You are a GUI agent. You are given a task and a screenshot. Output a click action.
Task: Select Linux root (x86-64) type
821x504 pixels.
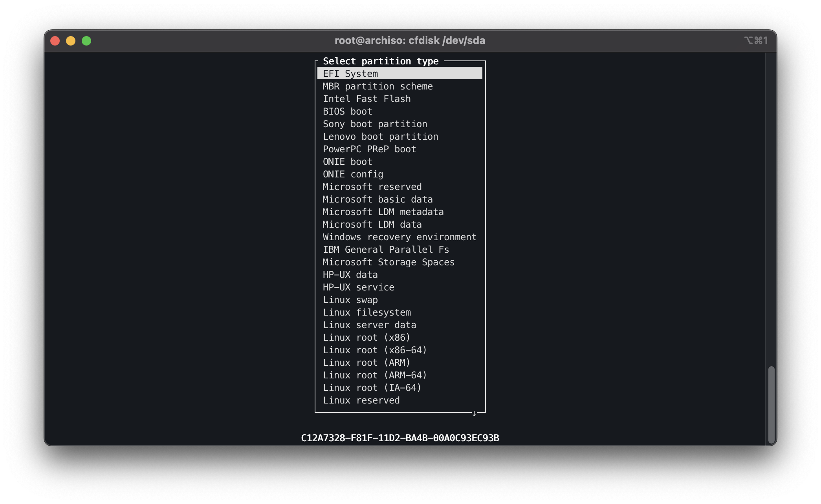click(400, 350)
